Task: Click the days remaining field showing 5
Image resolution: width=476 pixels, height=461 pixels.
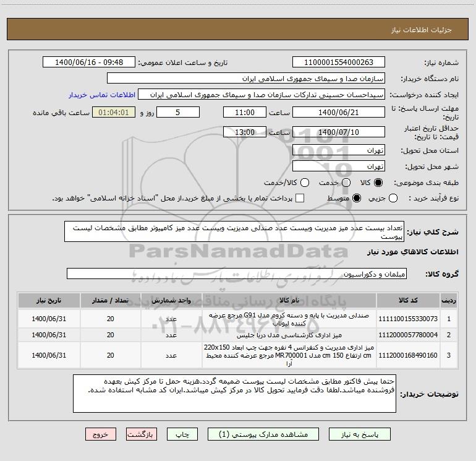Action: 178,112
